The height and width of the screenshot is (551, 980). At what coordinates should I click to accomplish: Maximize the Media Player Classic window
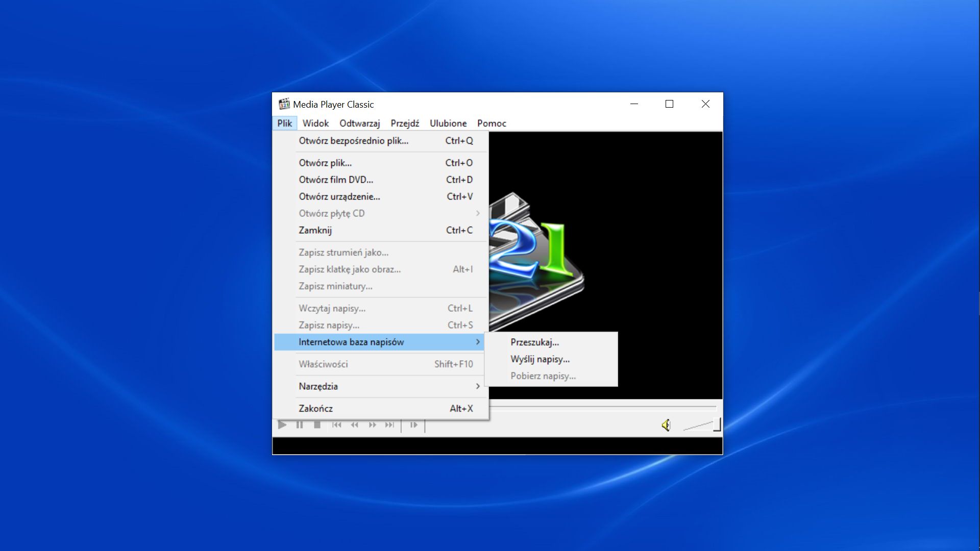(670, 104)
